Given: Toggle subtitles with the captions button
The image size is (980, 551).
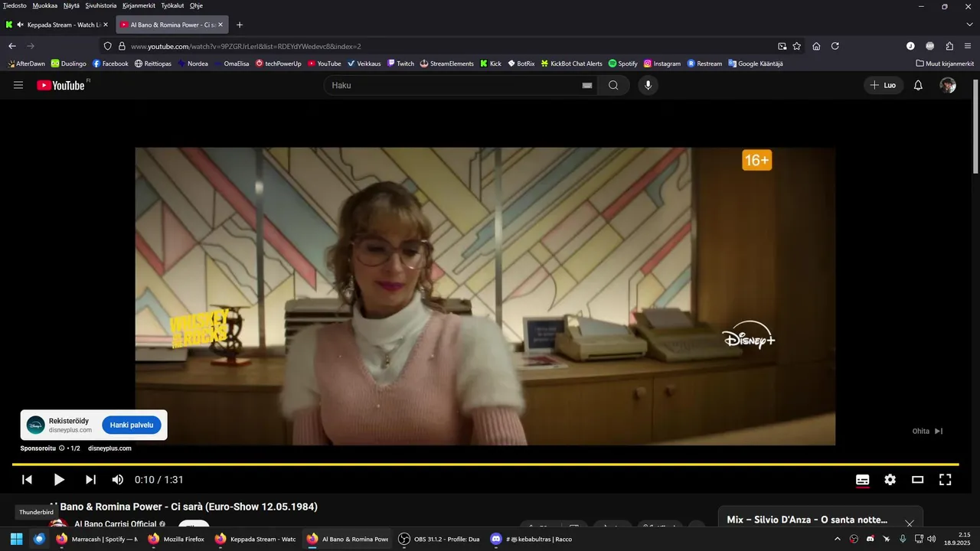Looking at the screenshot, I should (x=862, y=480).
